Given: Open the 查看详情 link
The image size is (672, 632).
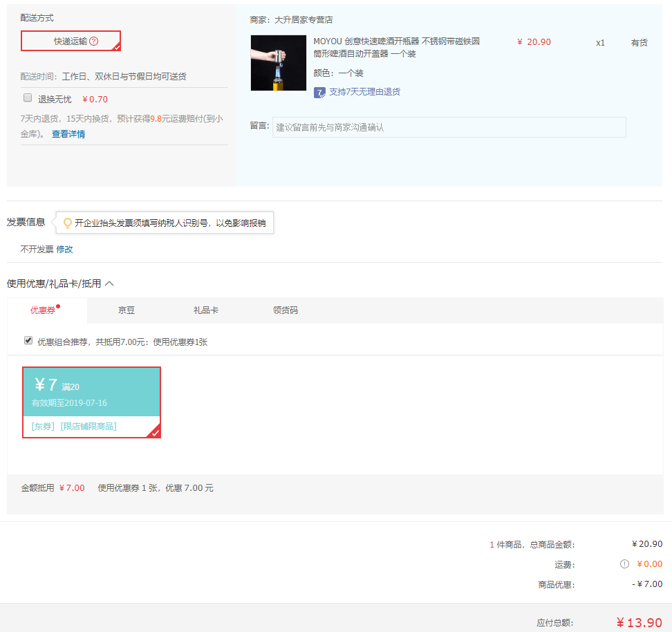Looking at the screenshot, I should point(68,134).
